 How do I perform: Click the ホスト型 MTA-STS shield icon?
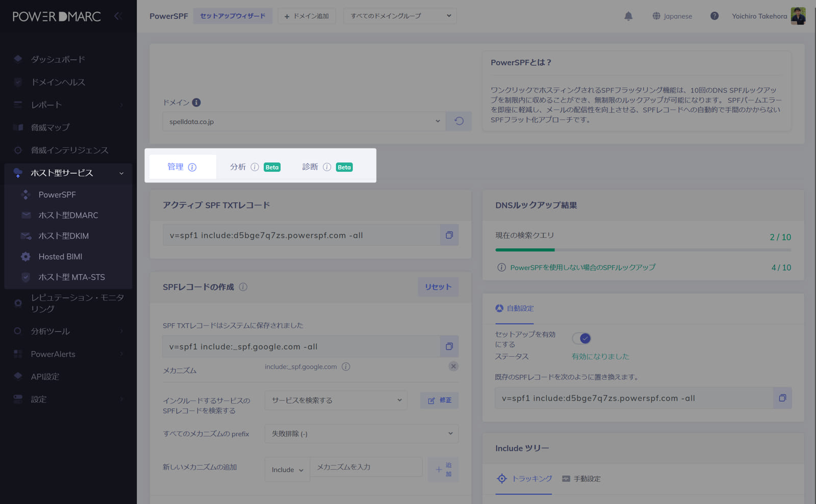[x=25, y=277]
